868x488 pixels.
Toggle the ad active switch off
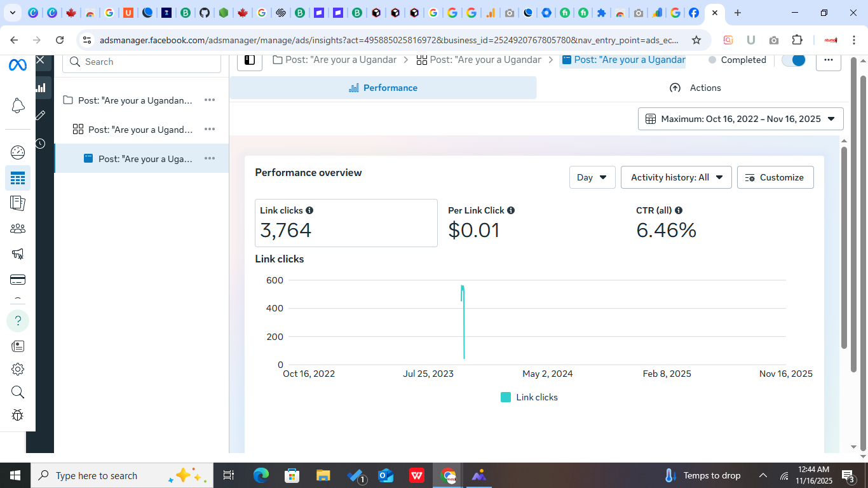click(x=794, y=60)
